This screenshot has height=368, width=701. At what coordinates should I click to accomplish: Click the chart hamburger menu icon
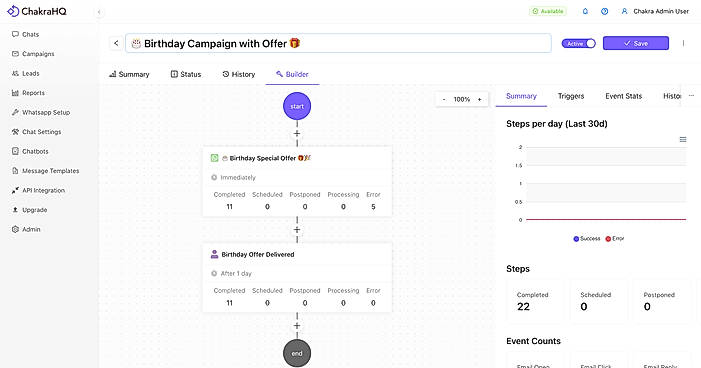(683, 140)
